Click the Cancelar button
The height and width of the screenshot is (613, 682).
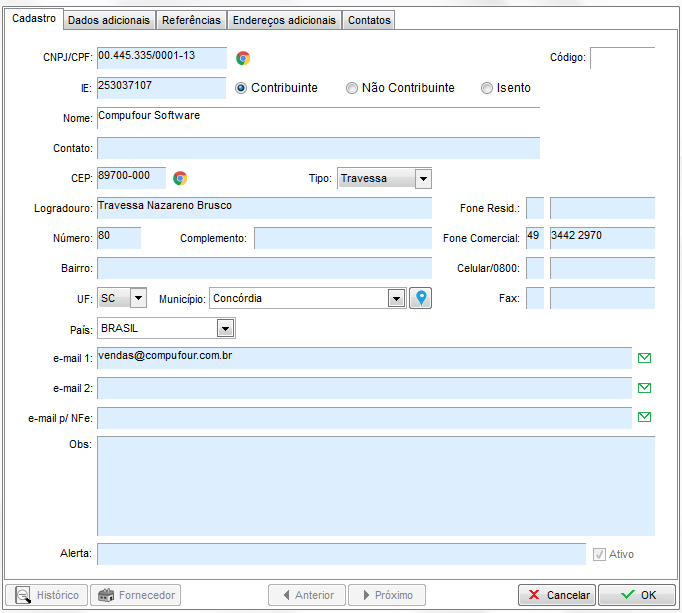(x=557, y=595)
